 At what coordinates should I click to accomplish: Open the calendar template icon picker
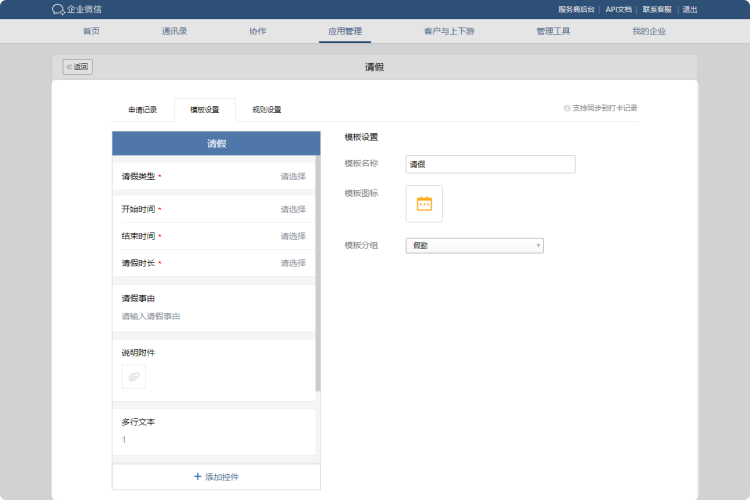424,204
